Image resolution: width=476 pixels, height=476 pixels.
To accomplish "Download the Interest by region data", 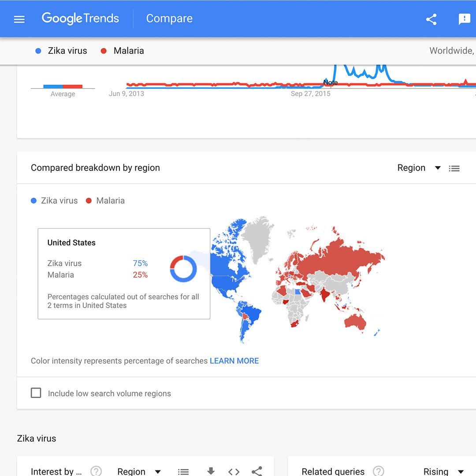I will coord(211,471).
